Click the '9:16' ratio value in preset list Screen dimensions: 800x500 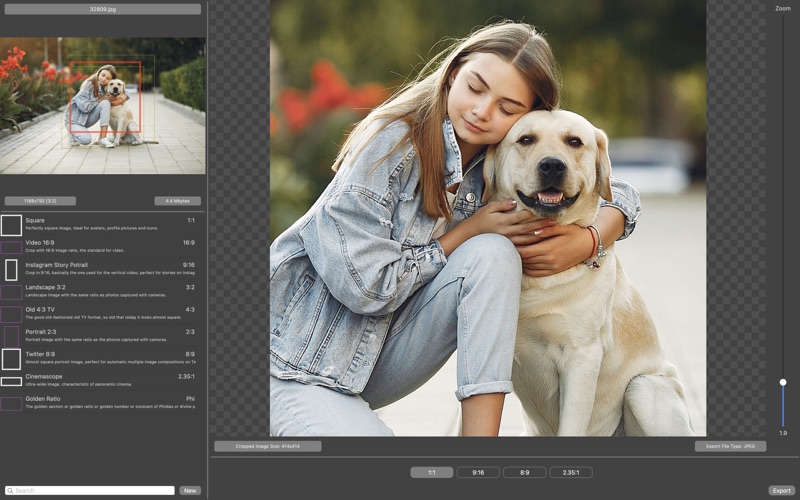tap(189, 265)
